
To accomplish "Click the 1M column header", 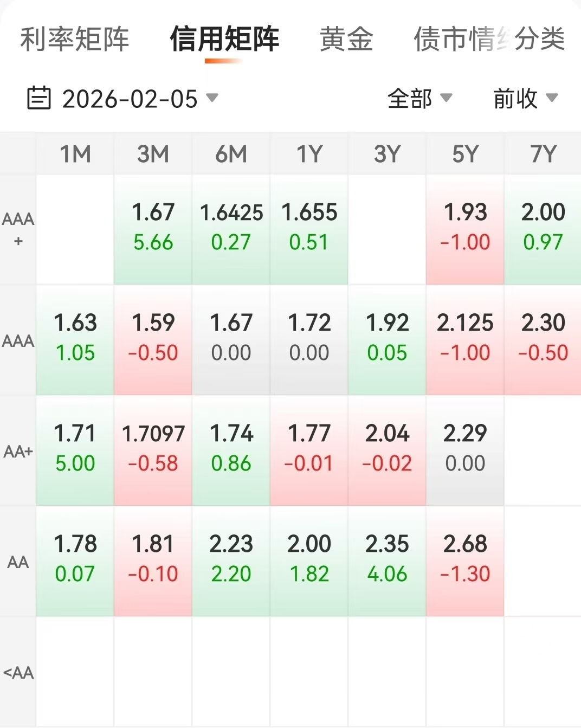I will pos(75,154).
